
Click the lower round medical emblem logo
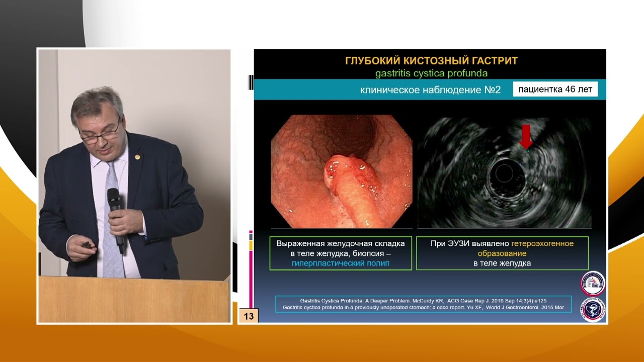pyautogui.click(x=593, y=310)
